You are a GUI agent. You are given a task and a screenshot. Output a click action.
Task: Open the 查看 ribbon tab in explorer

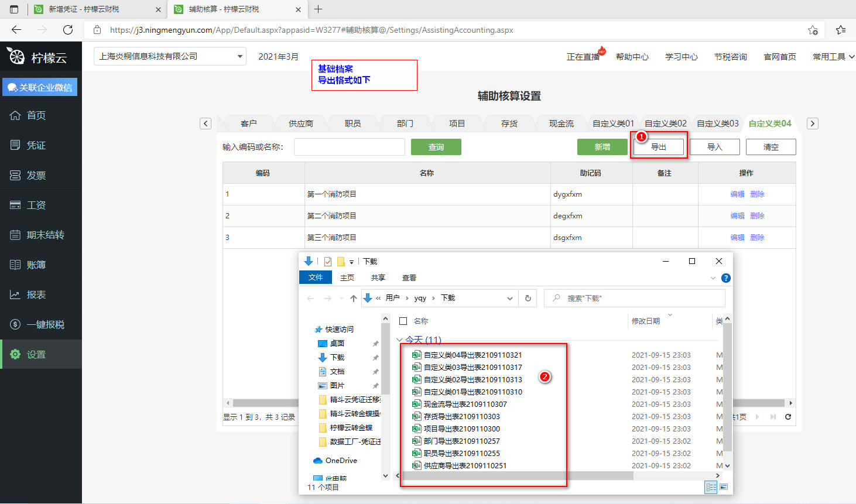(409, 278)
